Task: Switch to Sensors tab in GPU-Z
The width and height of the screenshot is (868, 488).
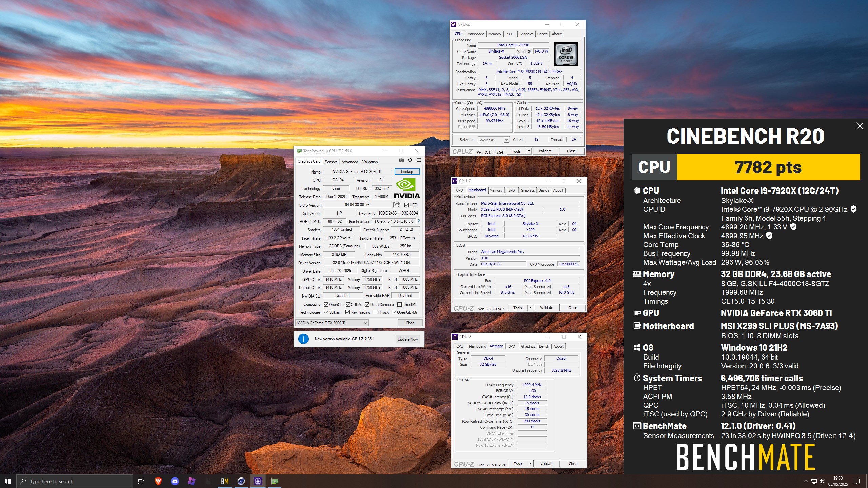Action: (331, 162)
